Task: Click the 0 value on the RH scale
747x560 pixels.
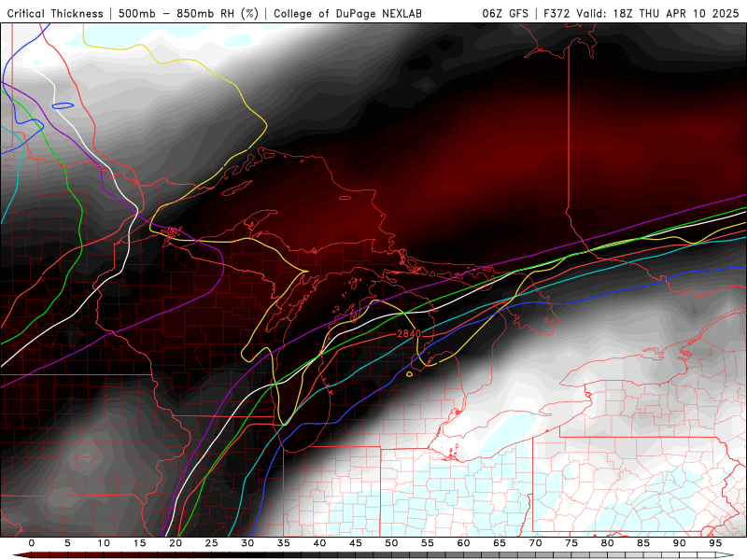Action: pyautogui.click(x=32, y=543)
